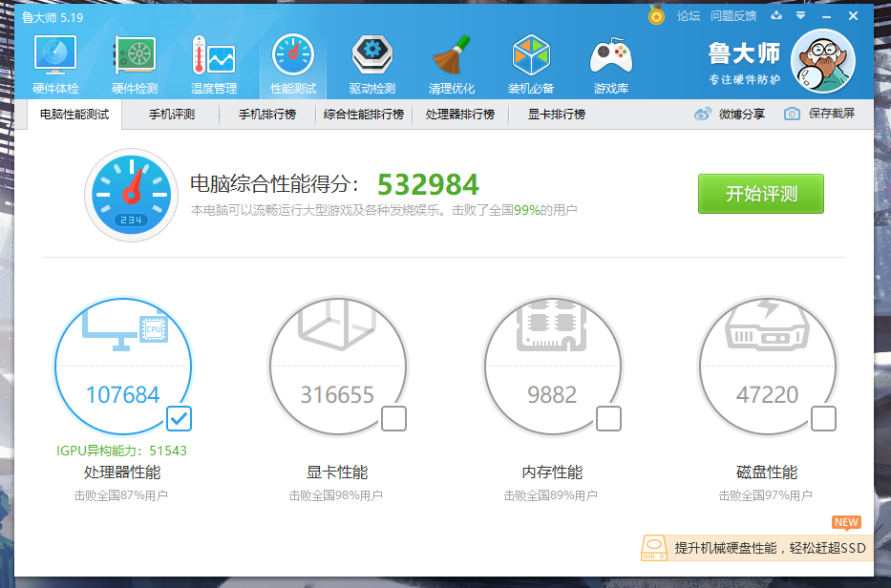Click the green 开始评测 button
Screen dimensions: 891x588
[761, 194]
